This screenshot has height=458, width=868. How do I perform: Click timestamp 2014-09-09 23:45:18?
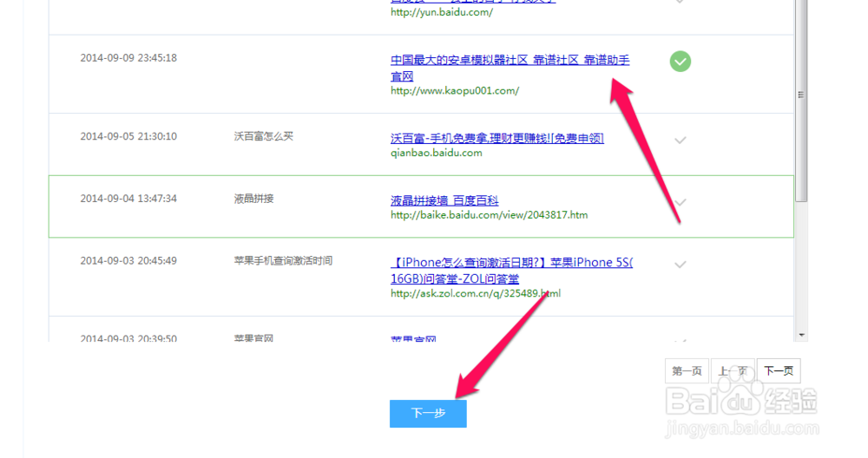[128, 57]
